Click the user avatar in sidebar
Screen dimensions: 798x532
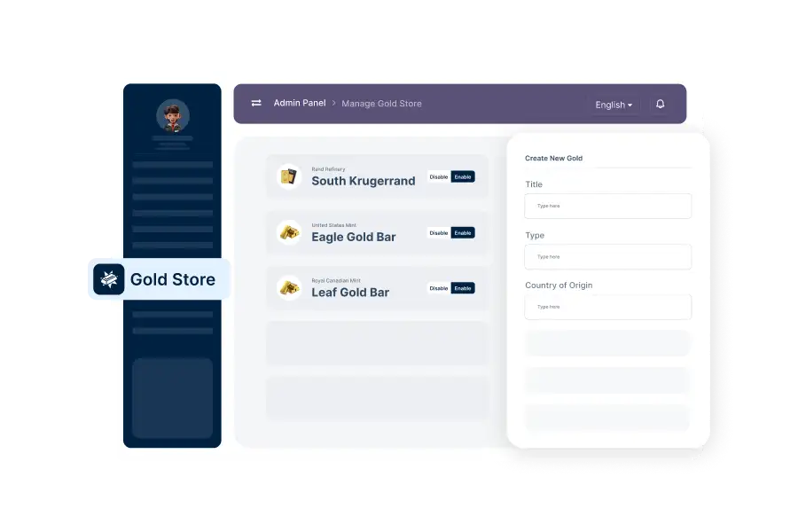pyautogui.click(x=173, y=115)
